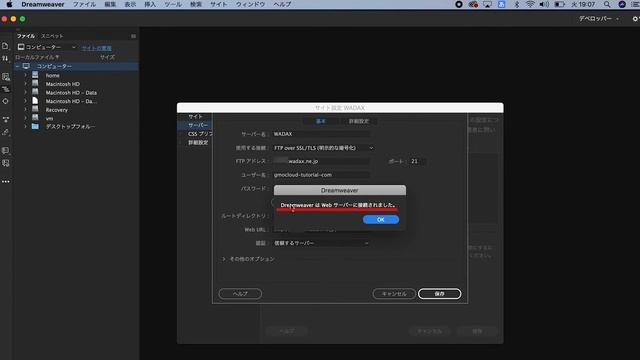Open the 信頼するサーバー authentication dropdown
This screenshot has width=640, height=360.
(321, 243)
